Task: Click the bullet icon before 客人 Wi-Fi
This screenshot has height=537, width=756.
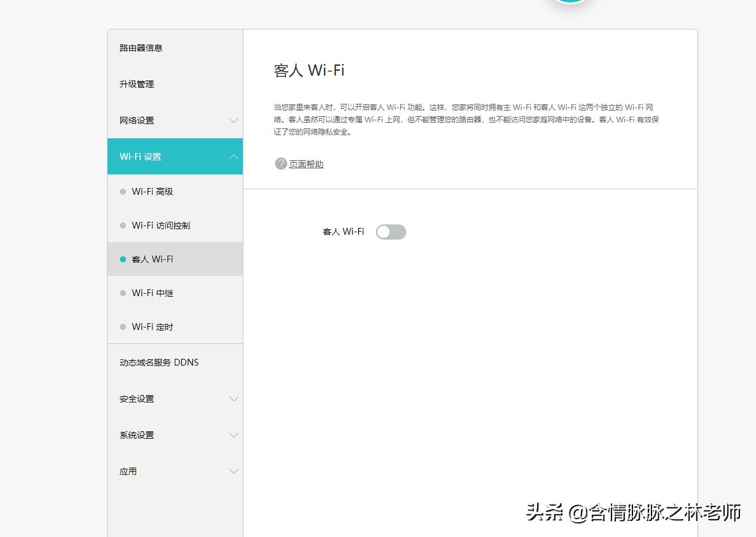Action: 122,259
